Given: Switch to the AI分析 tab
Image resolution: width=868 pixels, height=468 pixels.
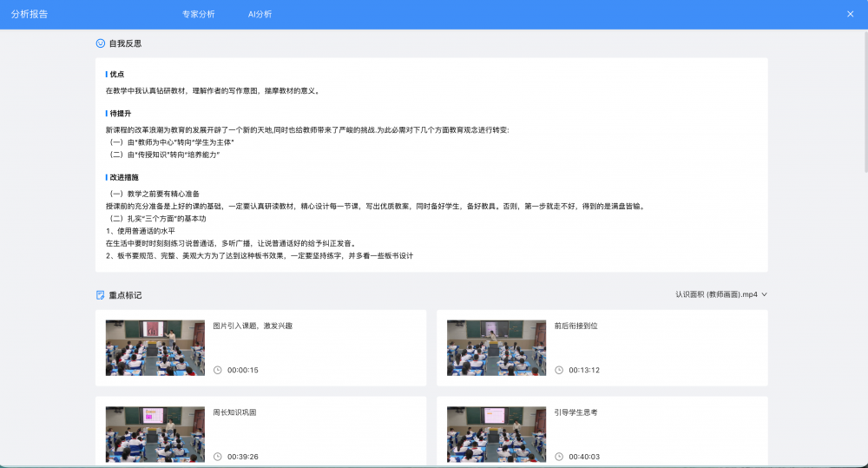Looking at the screenshot, I should 260,14.
